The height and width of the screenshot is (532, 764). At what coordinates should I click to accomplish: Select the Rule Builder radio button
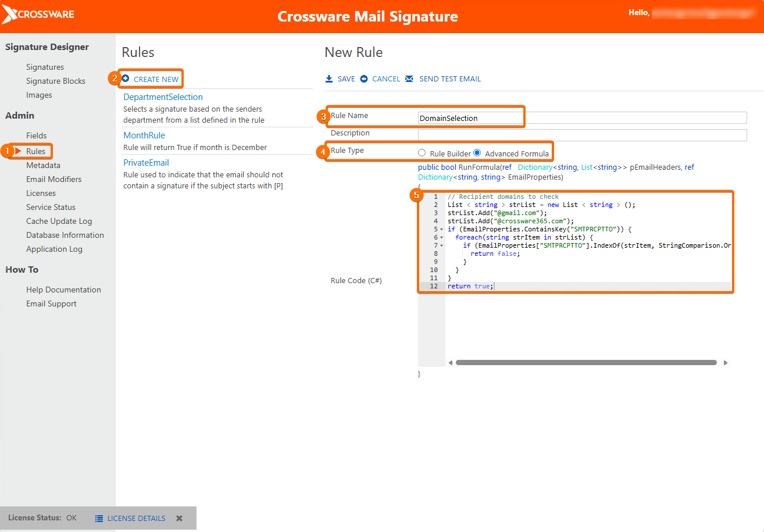point(422,153)
